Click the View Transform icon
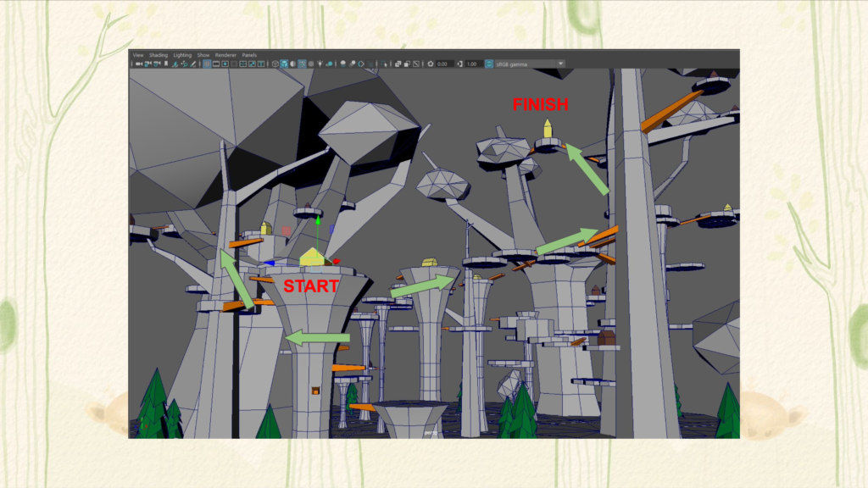Screen dimensions: 868x488 pyautogui.click(x=489, y=64)
